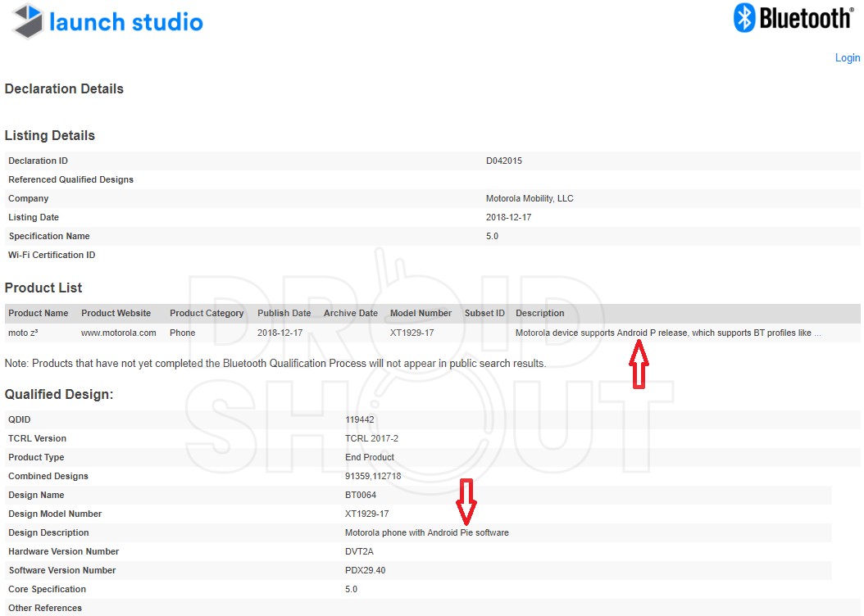The image size is (864, 616).
Task: Click the truncated Android P description text
Action: (x=667, y=333)
